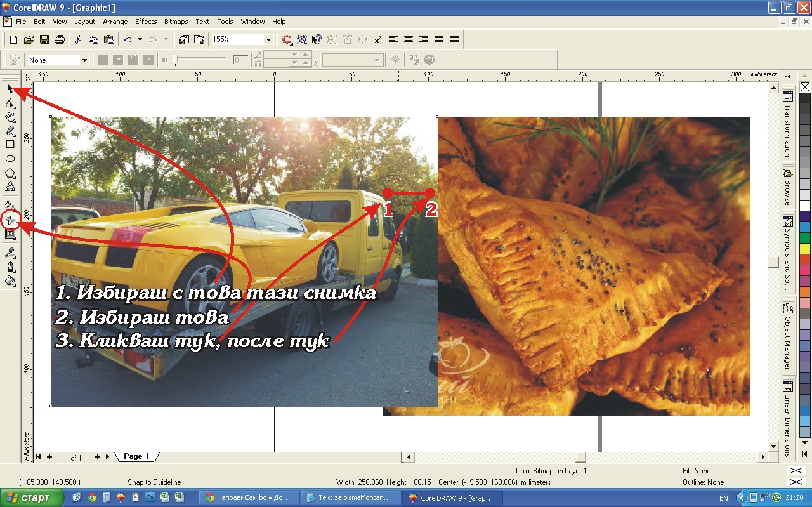
Task: Click the Interactive Transparency tool
Action: (10, 220)
